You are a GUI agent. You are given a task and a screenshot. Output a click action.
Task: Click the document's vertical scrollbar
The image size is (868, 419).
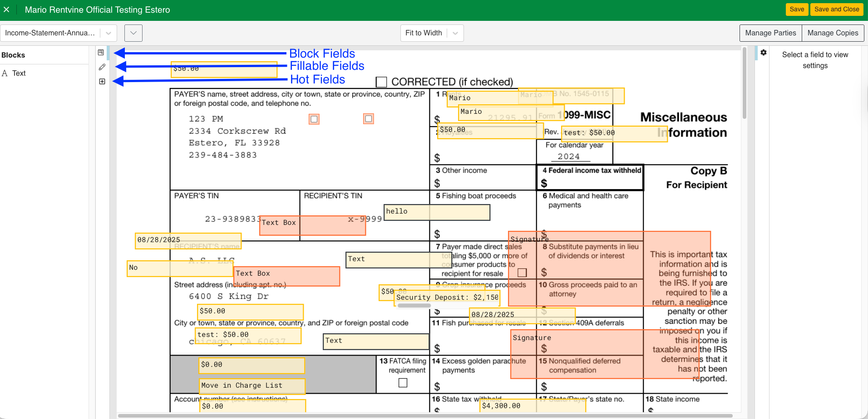744,84
